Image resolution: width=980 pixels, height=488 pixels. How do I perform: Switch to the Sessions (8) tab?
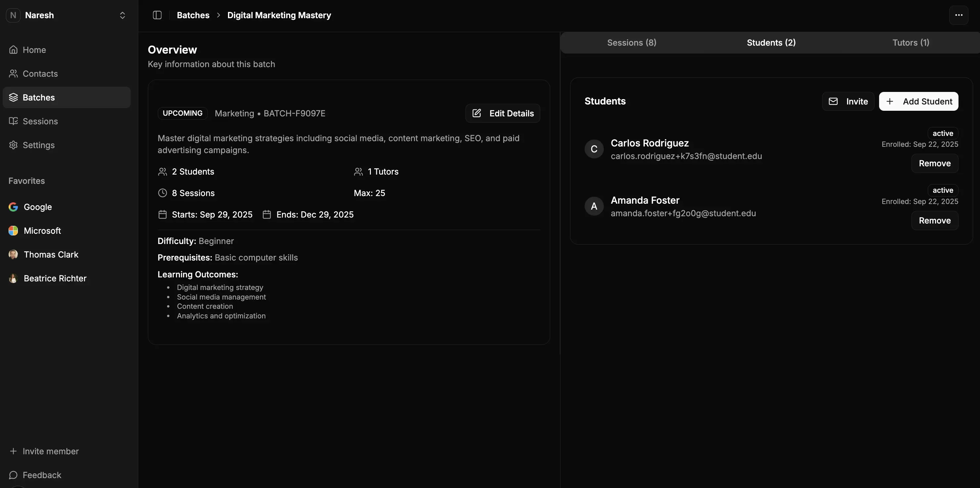click(x=632, y=43)
